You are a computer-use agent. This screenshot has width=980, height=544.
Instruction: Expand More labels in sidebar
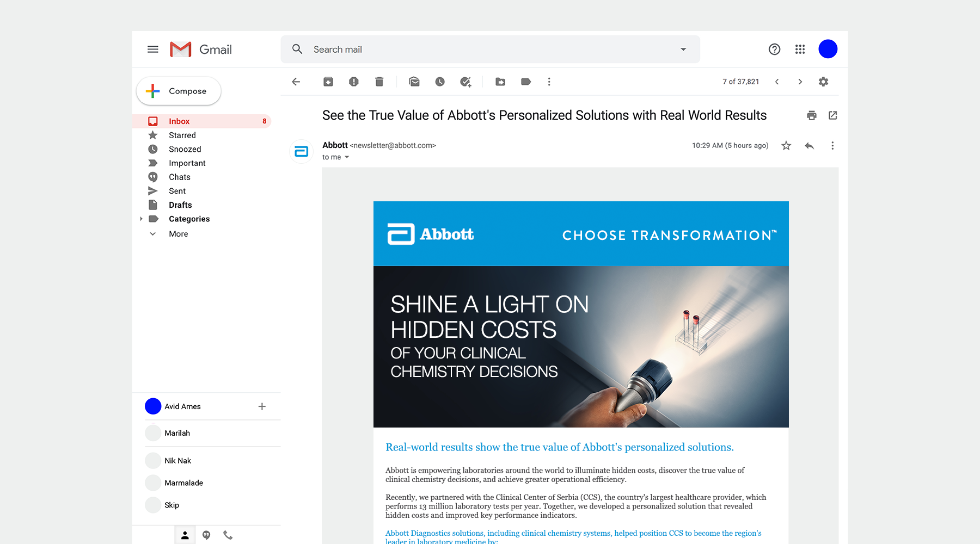[x=178, y=234]
